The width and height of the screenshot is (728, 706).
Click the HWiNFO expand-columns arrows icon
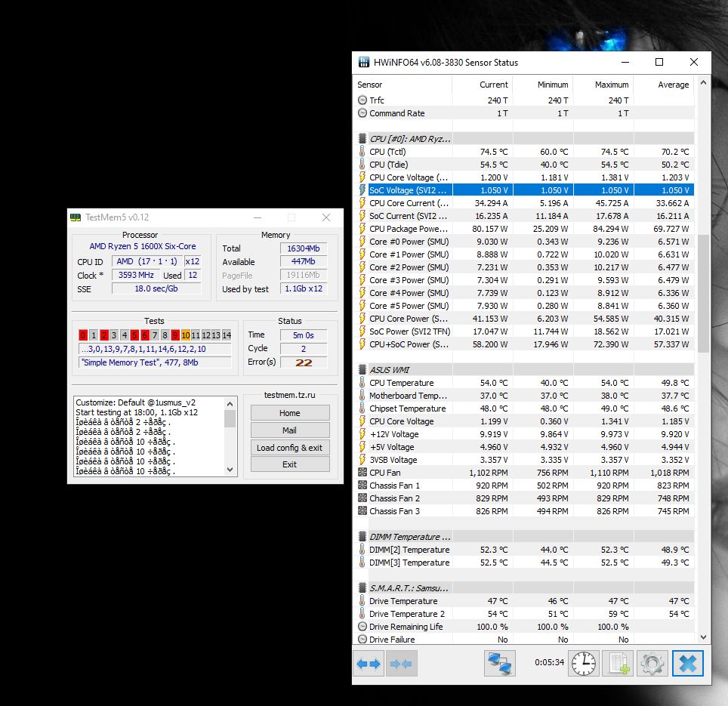tap(369, 664)
